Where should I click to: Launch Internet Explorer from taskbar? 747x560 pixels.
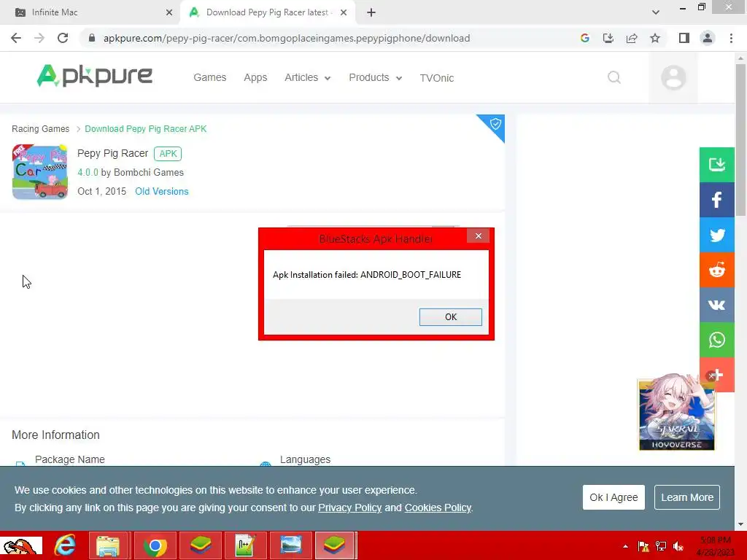pos(65,545)
